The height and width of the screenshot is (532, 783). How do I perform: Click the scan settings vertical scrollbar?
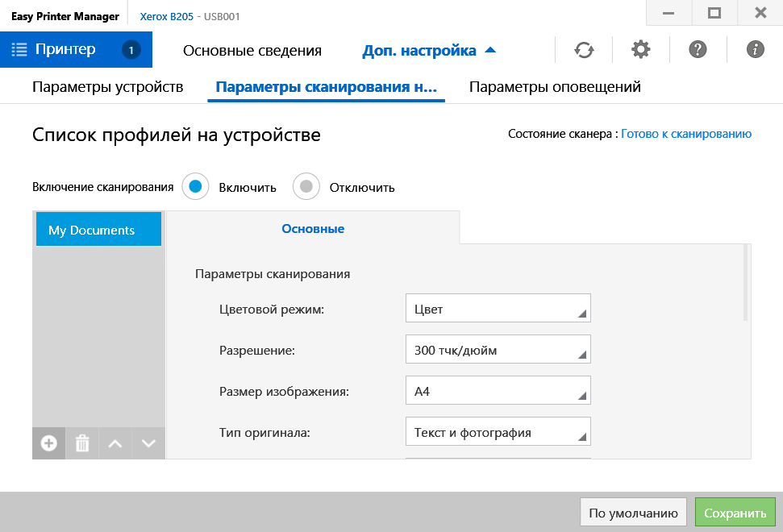745,284
